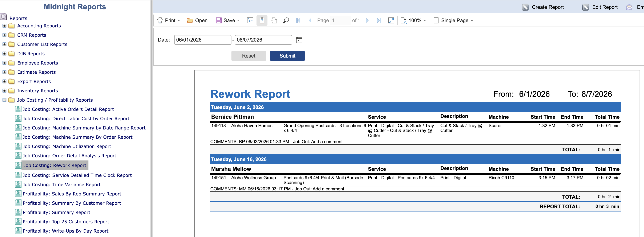
Task: Click the start date field showing 06/01/2026
Action: coord(203,40)
